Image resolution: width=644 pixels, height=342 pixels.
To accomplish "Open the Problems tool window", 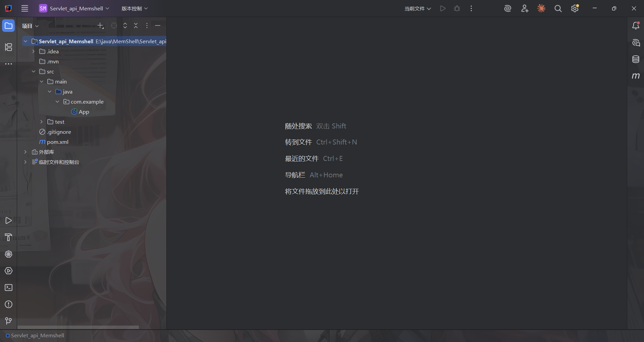I will 8,304.
